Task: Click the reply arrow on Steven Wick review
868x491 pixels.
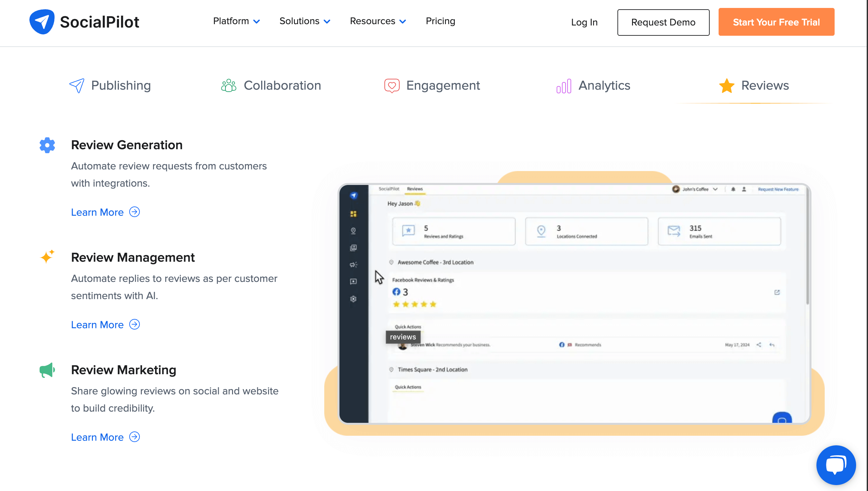Action: click(771, 344)
